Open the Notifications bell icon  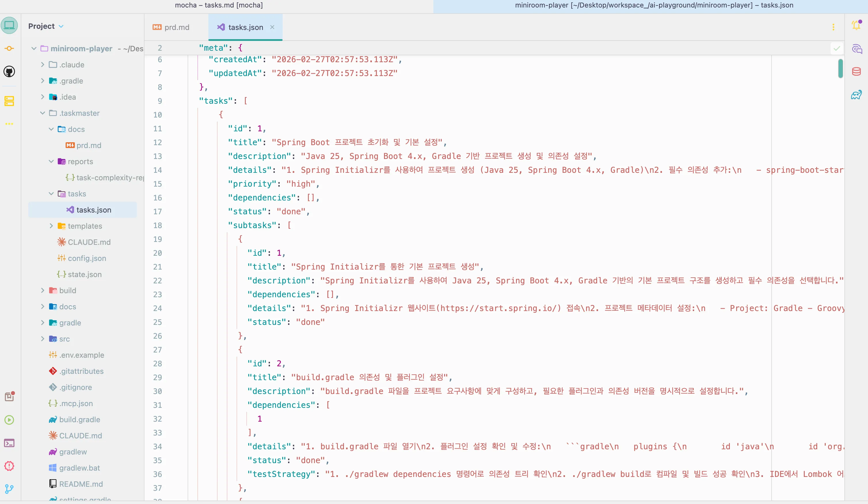[856, 25]
